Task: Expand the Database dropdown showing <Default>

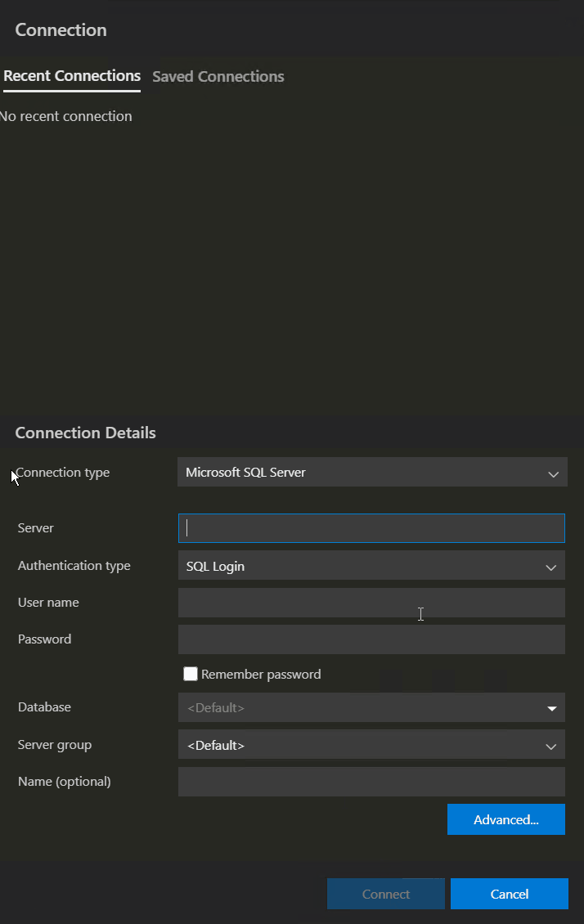Action: coord(372,707)
